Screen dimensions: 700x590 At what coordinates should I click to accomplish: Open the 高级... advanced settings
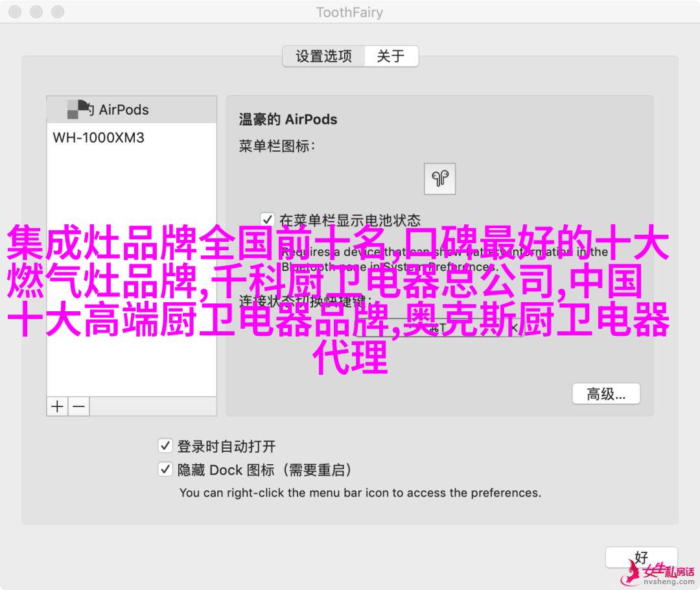point(606,394)
